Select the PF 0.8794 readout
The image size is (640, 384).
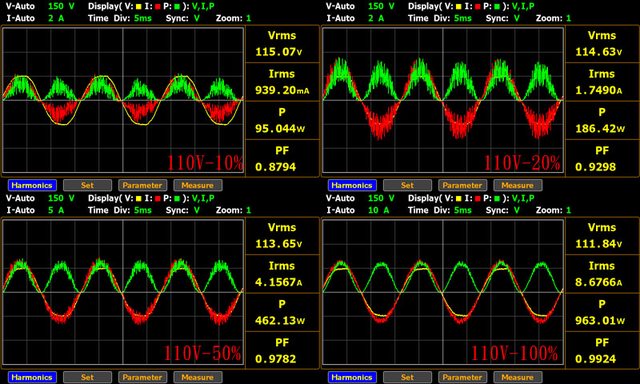282,159
